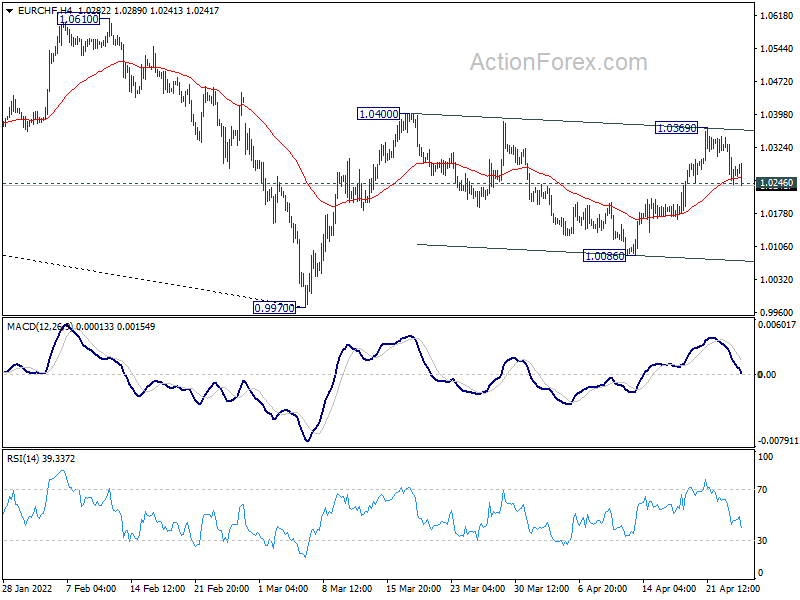Click the 7 Feb 04:00 time label
The image size is (800, 600).
click(x=91, y=589)
